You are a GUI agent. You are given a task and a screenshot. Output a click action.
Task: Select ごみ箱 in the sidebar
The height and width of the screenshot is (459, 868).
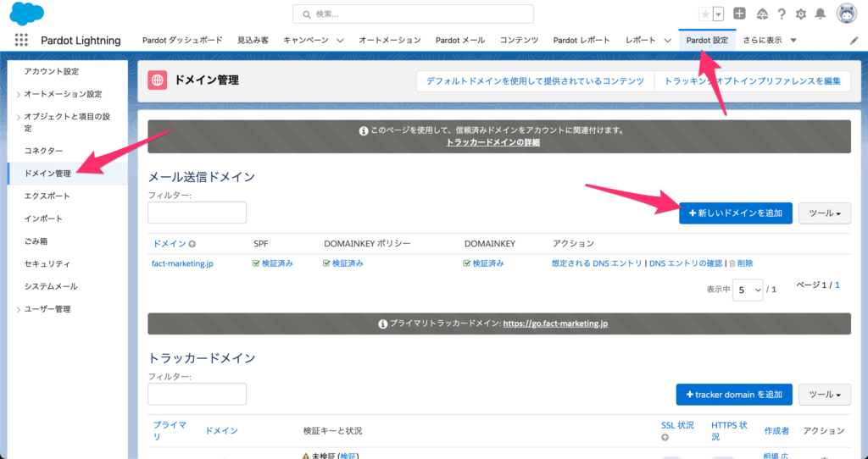point(36,241)
